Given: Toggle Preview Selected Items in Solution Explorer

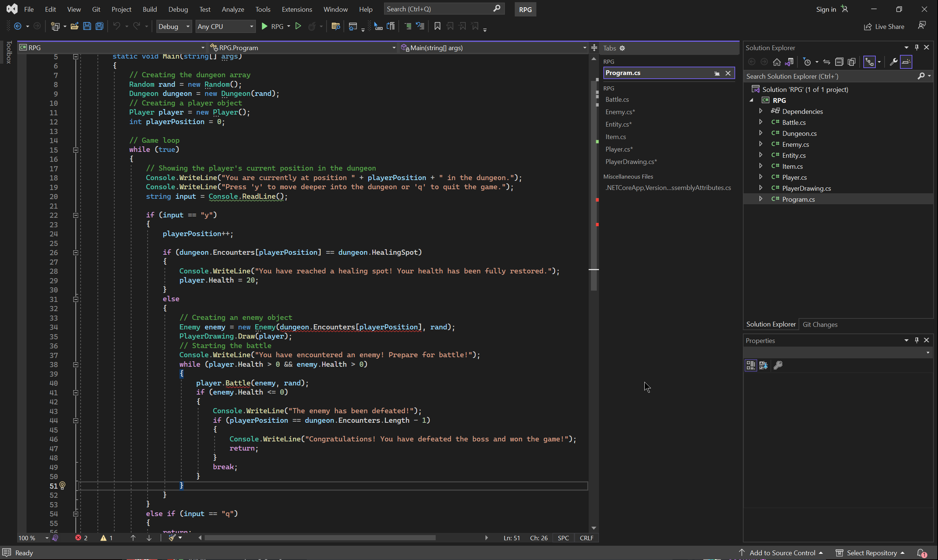Looking at the screenshot, I should click(906, 62).
